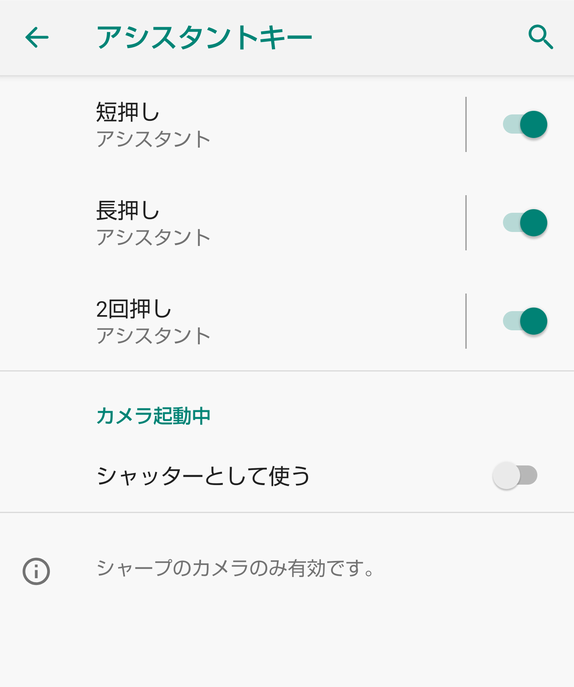Image resolution: width=574 pixels, height=687 pixels.
Task: Click divider line beside 2回押し toggle
Action: point(466,321)
